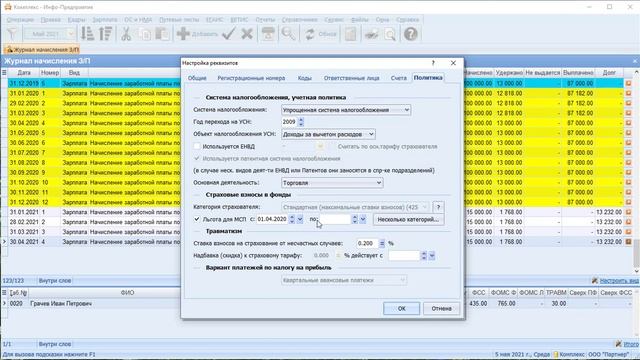Image resolution: width=640 pixels, height=360 pixels.
Task: Open calendar dropdown for по date
Action: coord(363,219)
